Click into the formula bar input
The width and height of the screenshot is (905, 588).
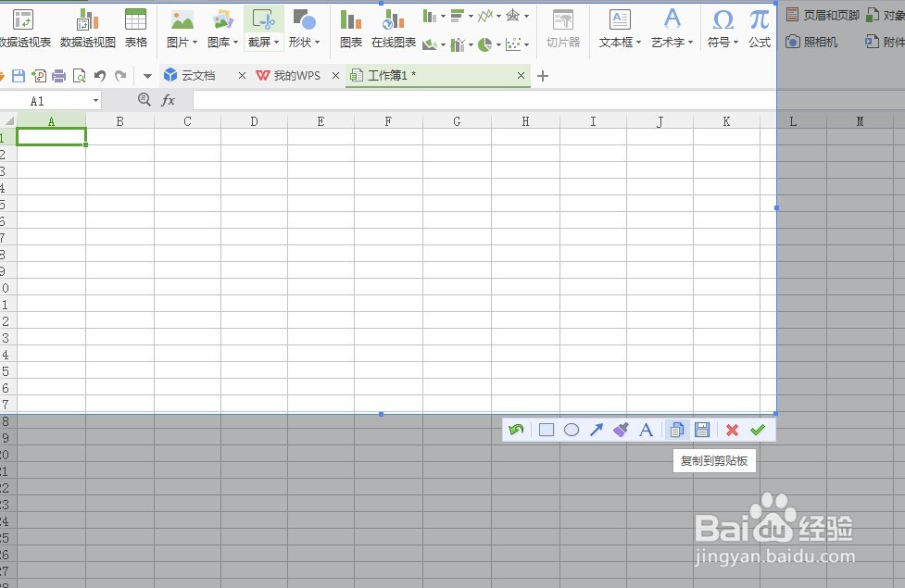484,100
